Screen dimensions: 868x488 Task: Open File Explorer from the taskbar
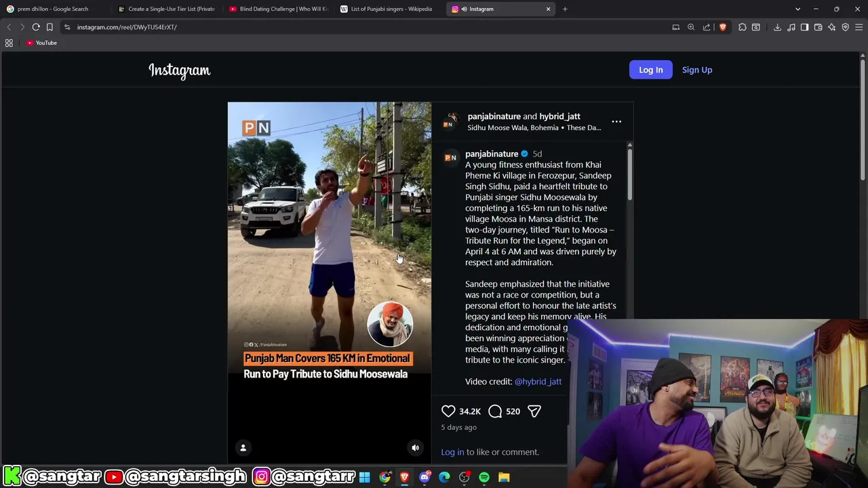coord(504,477)
